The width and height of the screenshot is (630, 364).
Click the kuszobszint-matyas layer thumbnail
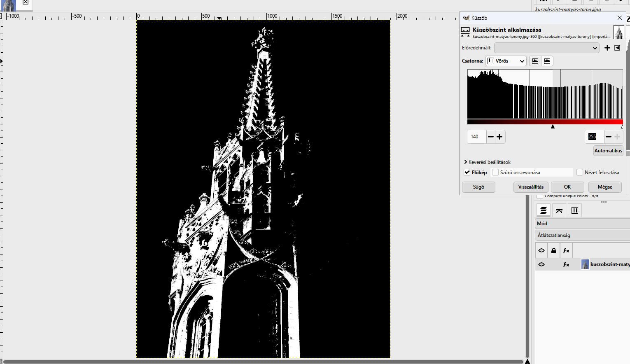pos(585,264)
